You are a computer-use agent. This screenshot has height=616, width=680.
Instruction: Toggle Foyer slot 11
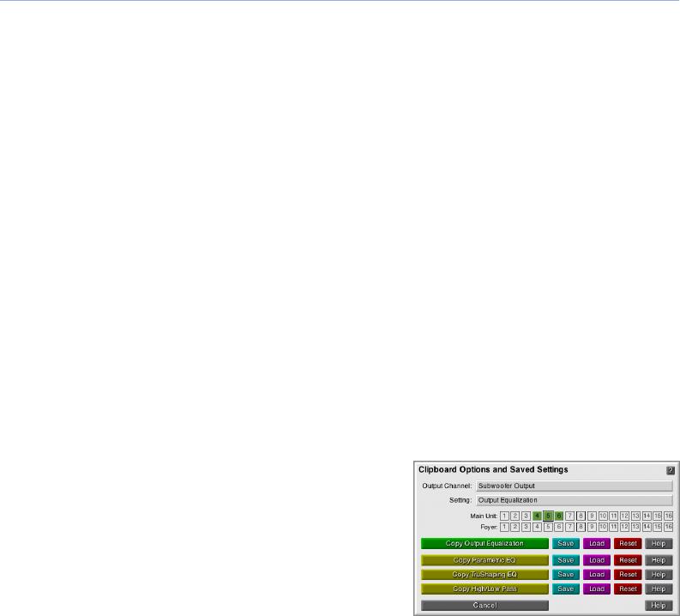click(x=614, y=527)
